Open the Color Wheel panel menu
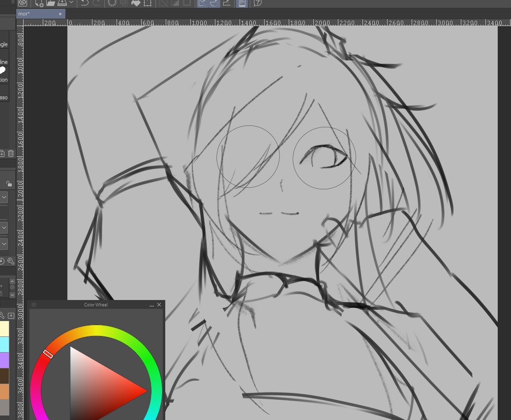The height and width of the screenshot is (420, 511). coord(33,304)
